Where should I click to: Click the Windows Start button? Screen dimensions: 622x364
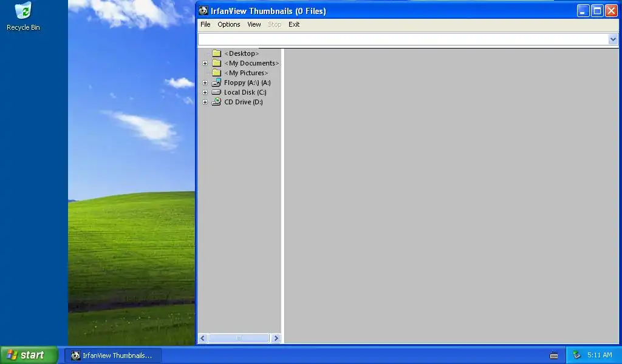pos(29,356)
